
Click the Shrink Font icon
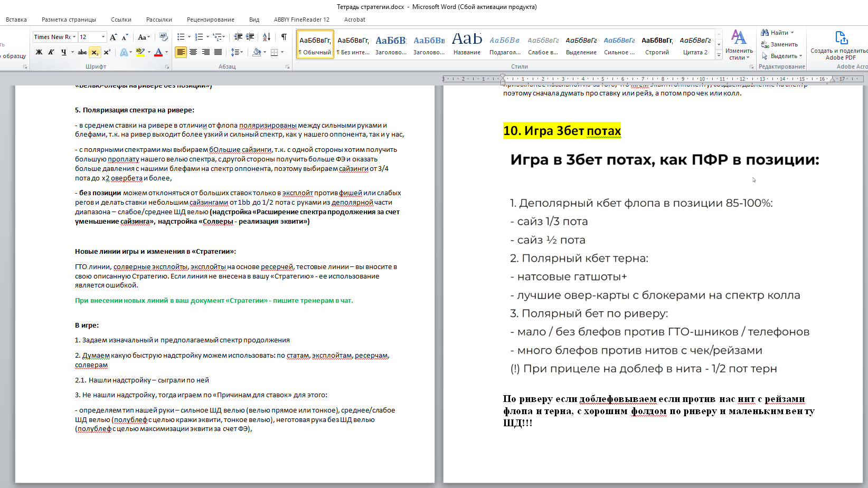pos(125,37)
